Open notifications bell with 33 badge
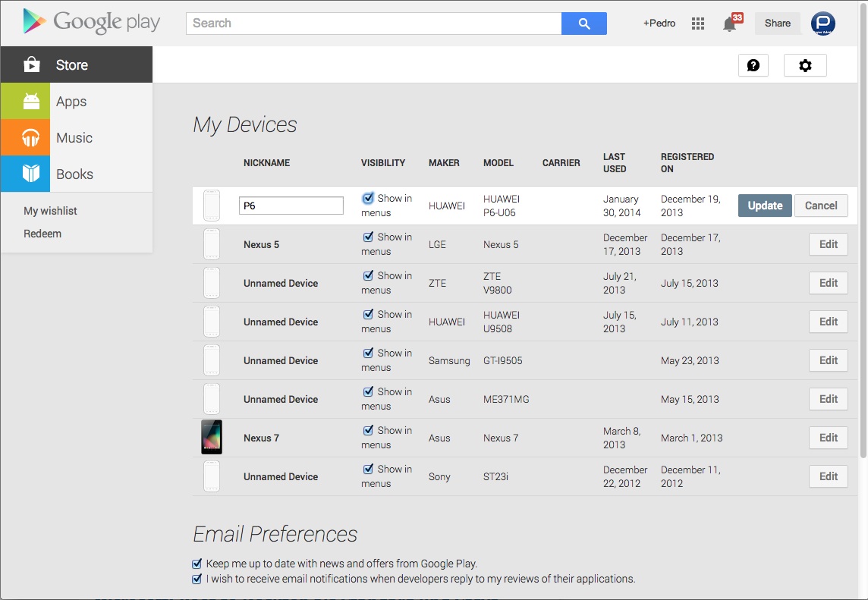 [x=731, y=23]
